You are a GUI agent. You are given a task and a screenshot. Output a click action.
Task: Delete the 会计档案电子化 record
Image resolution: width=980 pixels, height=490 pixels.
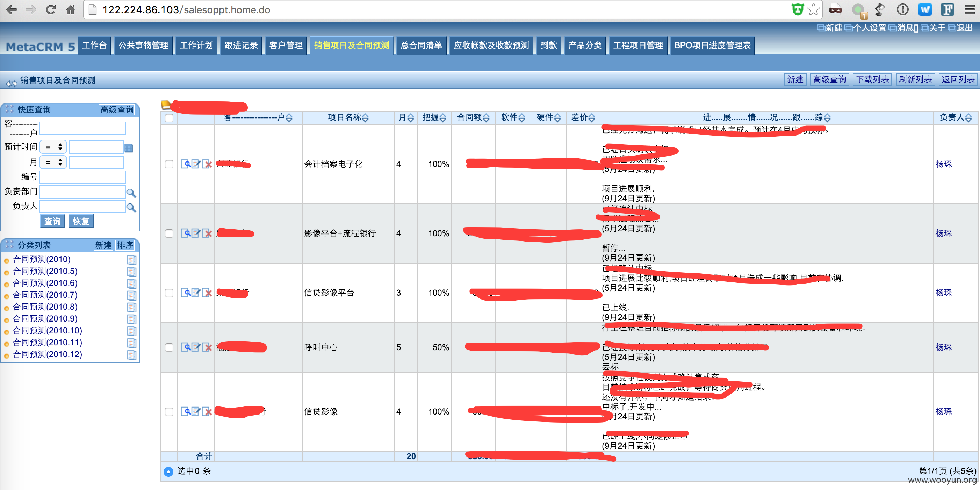(x=207, y=164)
